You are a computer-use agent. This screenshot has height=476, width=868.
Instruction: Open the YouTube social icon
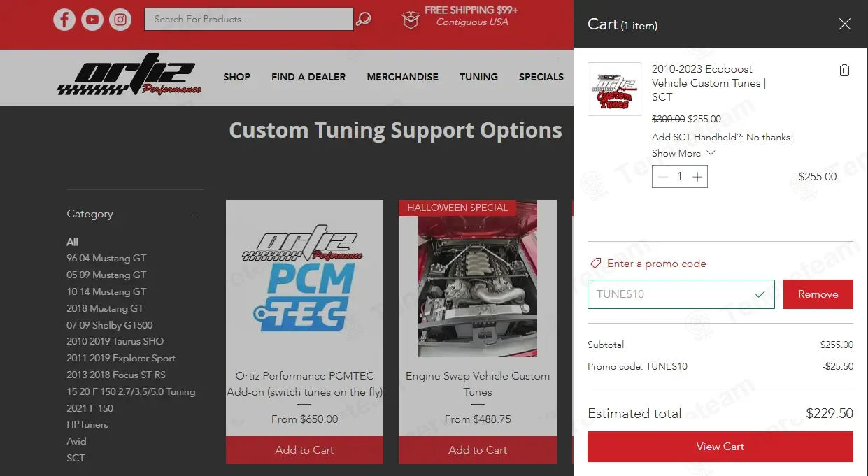92,20
